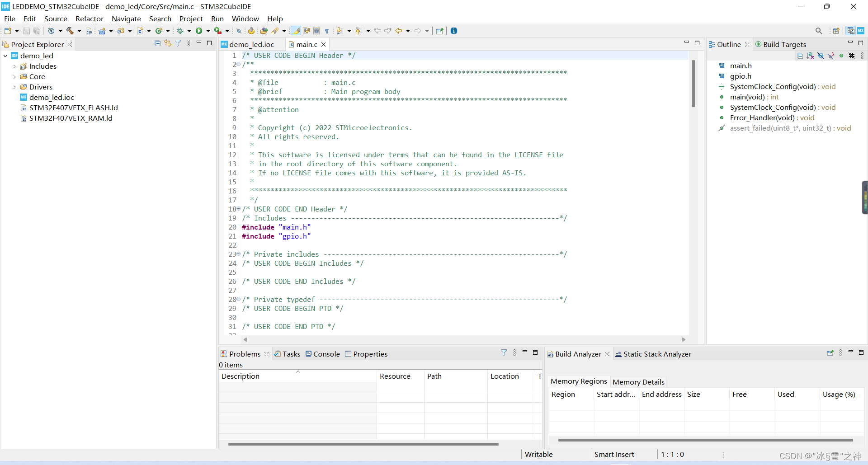
Task: Open the Run button dropdown arrow
Action: 208,31
